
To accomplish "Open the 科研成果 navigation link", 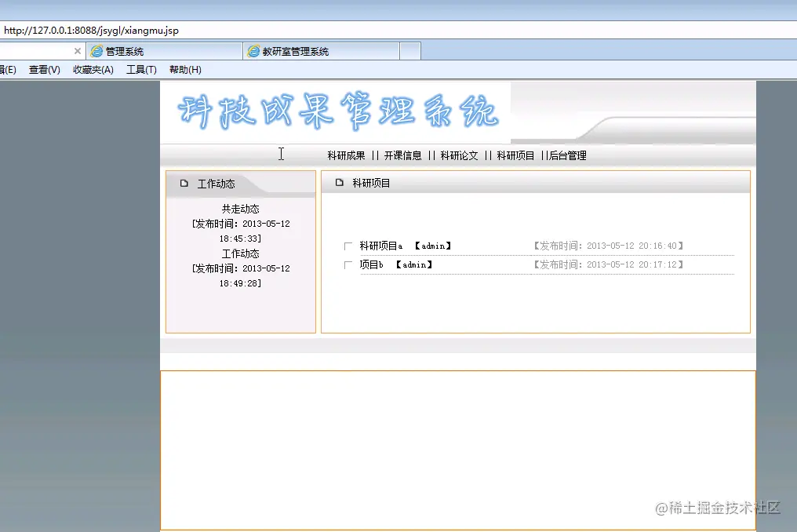I will click(344, 155).
